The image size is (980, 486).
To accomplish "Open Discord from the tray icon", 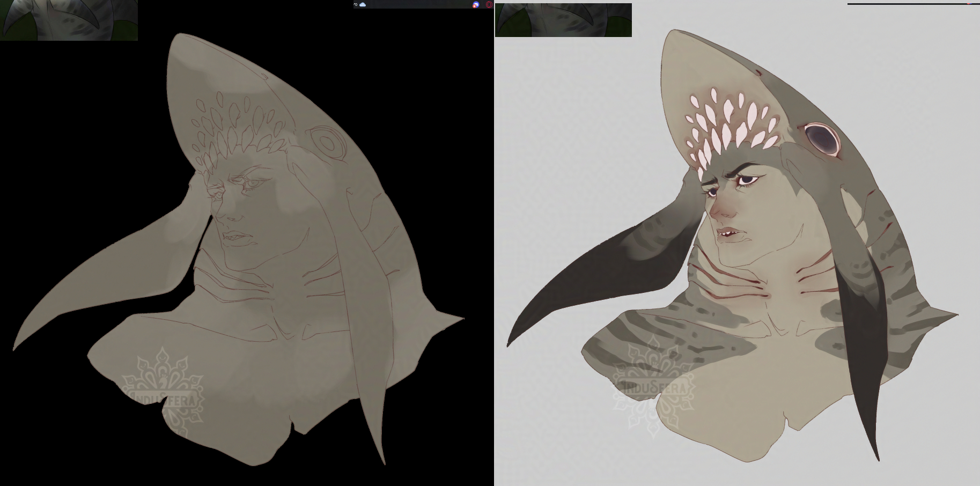I will (x=476, y=5).
